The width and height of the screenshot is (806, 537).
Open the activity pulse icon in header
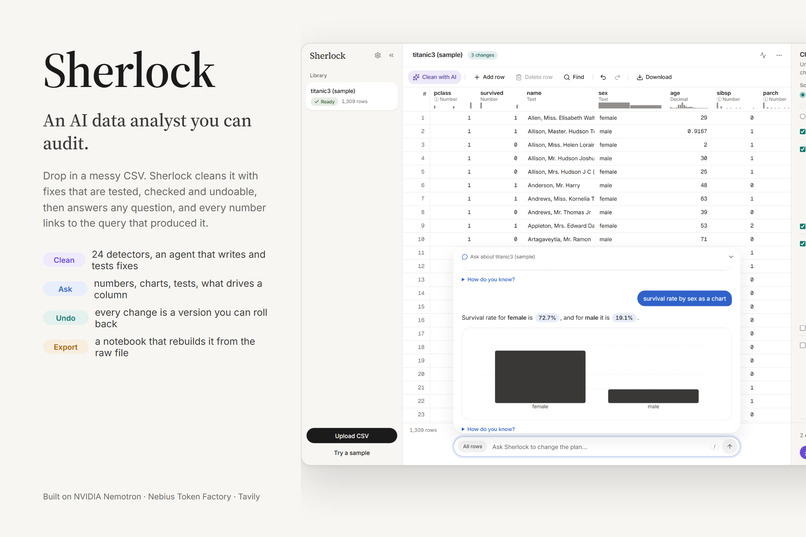click(763, 55)
